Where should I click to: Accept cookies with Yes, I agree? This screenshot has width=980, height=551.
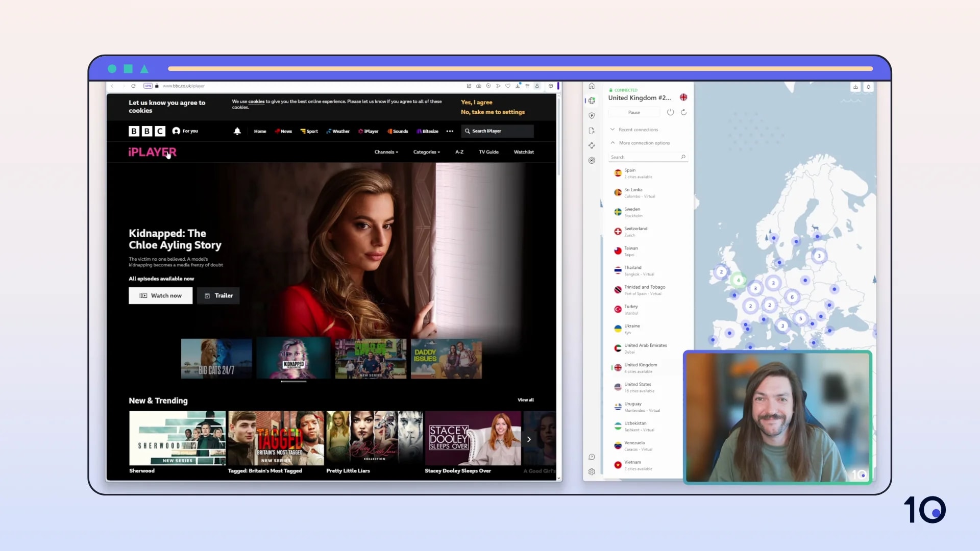click(x=476, y=103)
